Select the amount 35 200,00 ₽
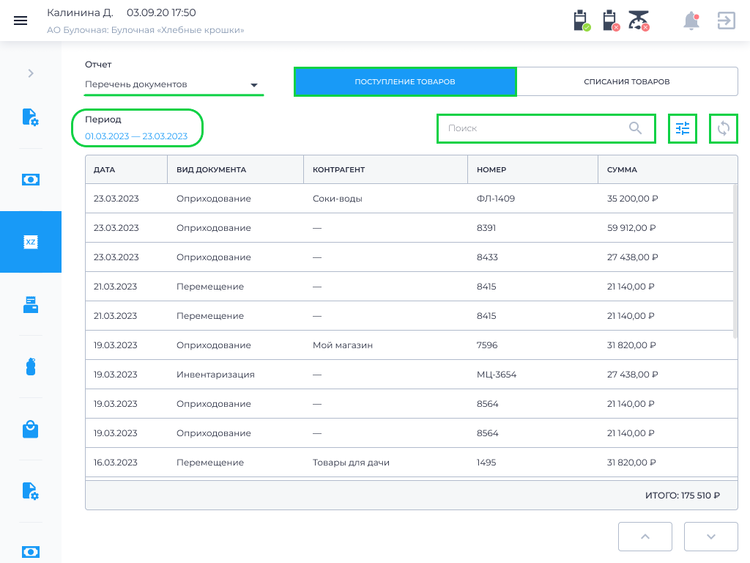 pyautogui.click(x=632, y=199)
